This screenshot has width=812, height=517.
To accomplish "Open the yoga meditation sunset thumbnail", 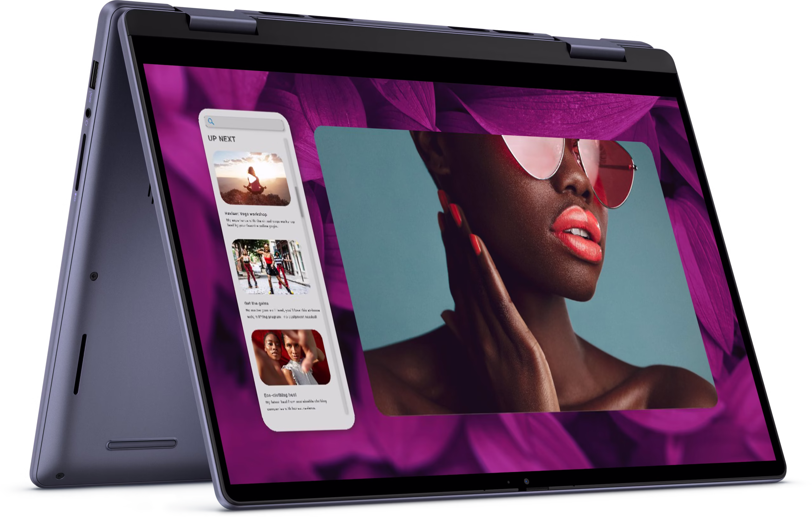I will tap(252, 178).
